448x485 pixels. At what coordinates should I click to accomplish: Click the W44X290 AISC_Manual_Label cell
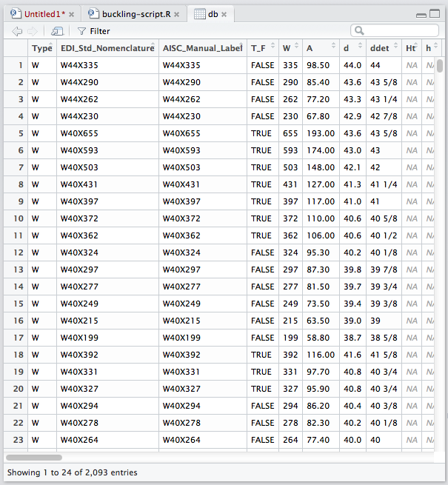203,82
